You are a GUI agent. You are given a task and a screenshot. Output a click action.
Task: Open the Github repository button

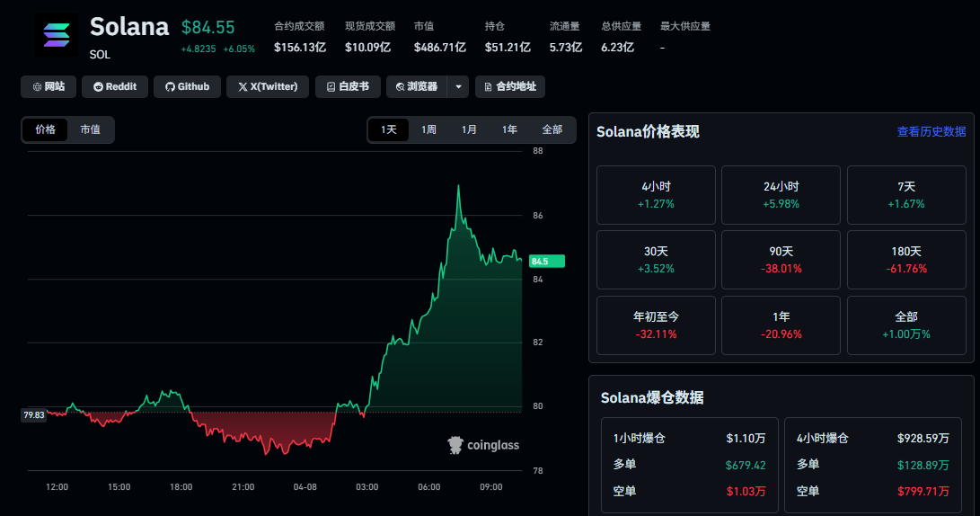187,87
